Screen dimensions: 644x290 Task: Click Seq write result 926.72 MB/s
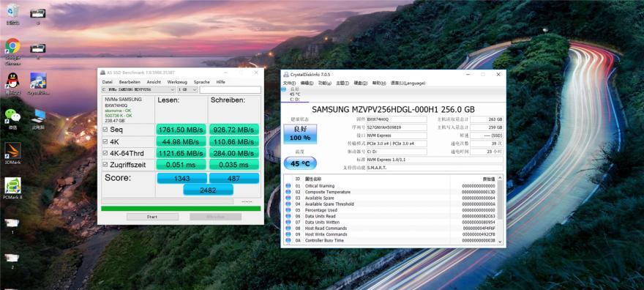[234, 130]
